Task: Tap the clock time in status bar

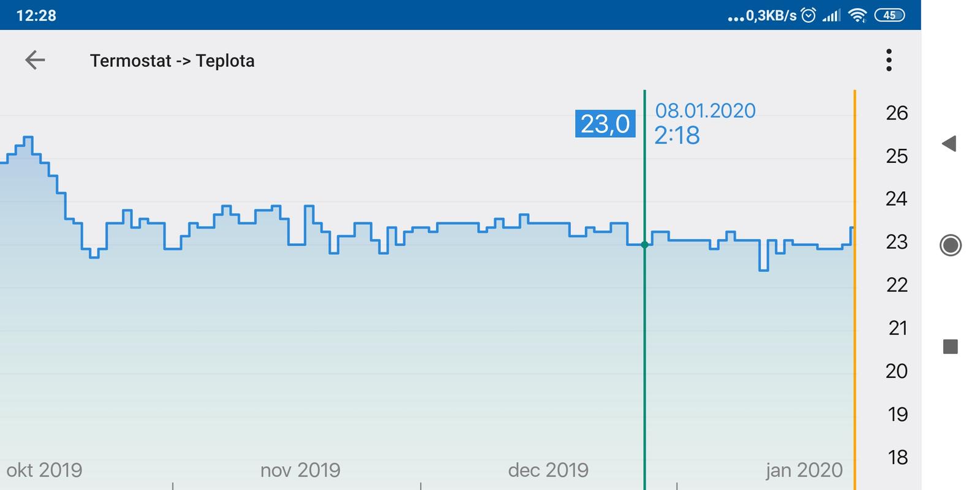Action: (x=36, y=15)
